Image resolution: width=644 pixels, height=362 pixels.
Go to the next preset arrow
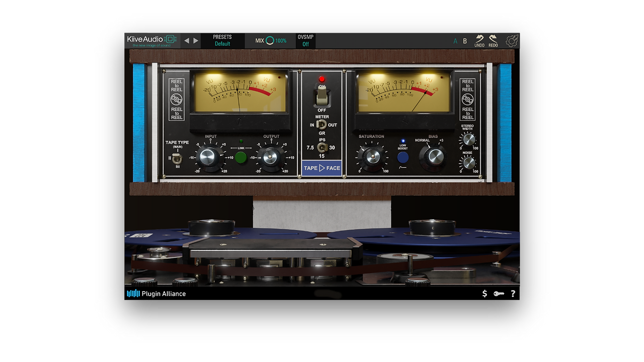[x=196, y=41]
